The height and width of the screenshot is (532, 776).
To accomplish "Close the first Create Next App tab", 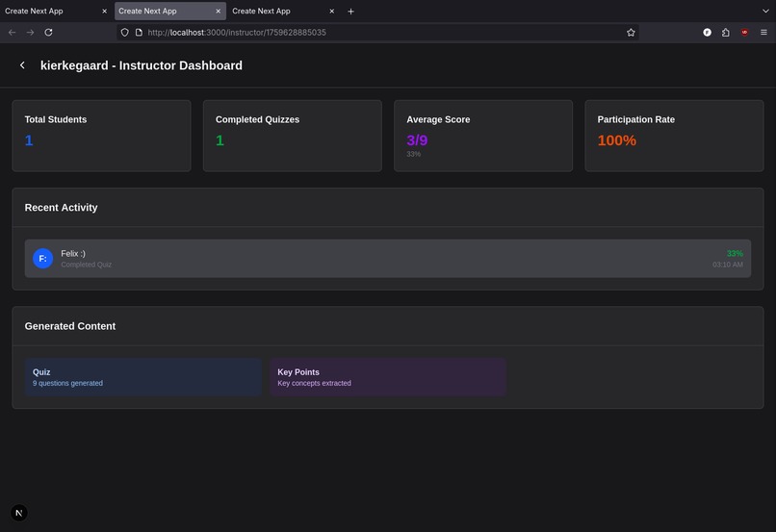I will point(104,11).
